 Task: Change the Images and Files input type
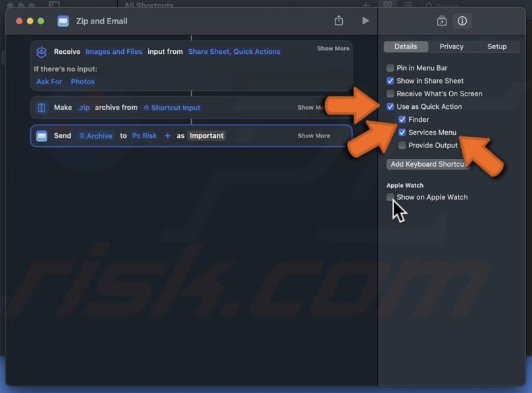click(114, 52)
